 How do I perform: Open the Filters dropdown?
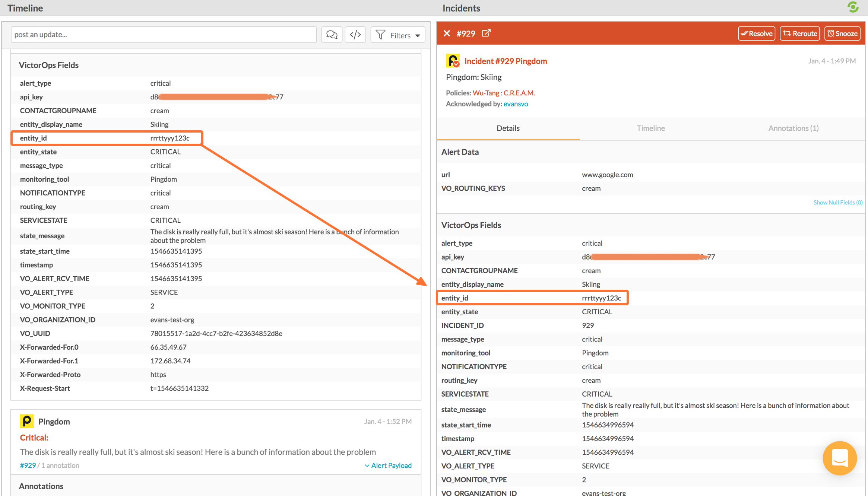[398, 35]
